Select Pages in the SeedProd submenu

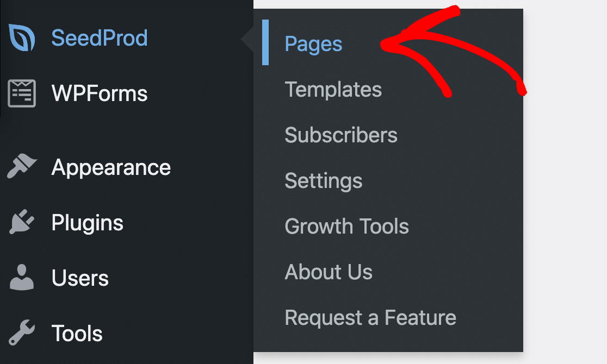(314, 44)
